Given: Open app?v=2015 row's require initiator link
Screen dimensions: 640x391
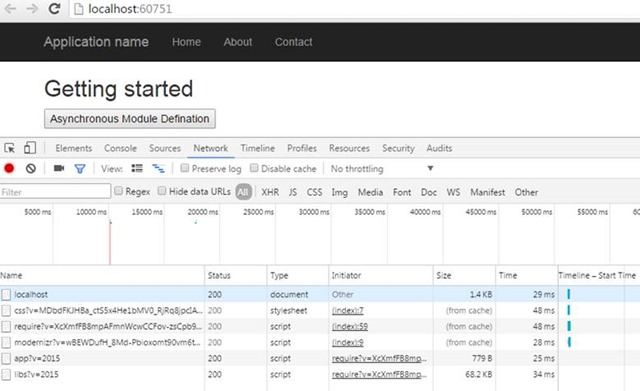Looking at the screenshot, I should tap(379, 358).
